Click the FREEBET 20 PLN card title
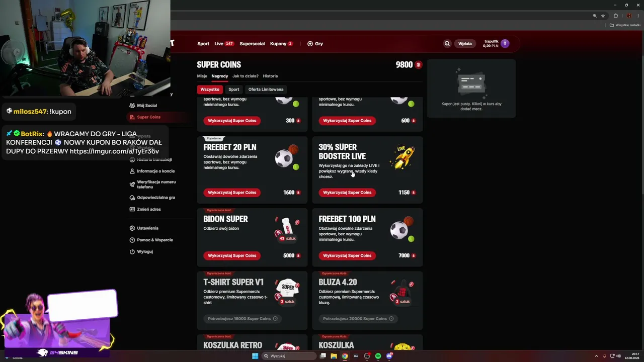This screenshot has height=362, width=644. tap(230, 147)
